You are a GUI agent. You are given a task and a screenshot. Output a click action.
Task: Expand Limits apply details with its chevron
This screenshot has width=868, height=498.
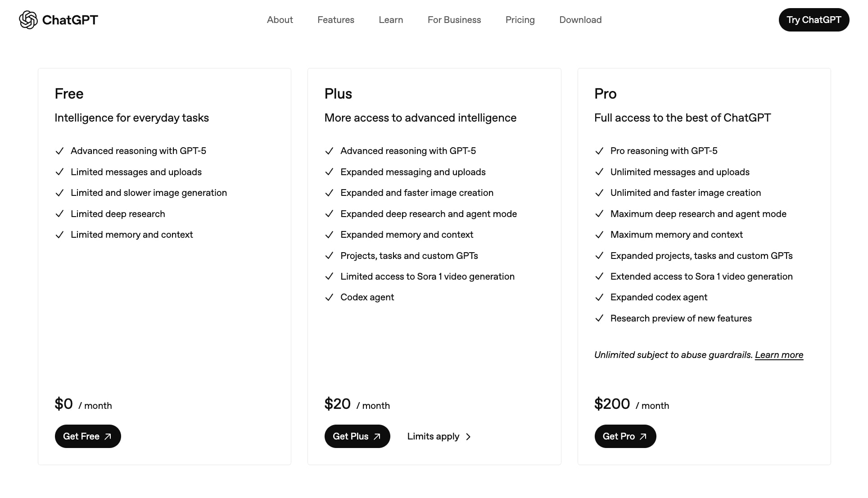pyautogui.click(x=468, y=437)
